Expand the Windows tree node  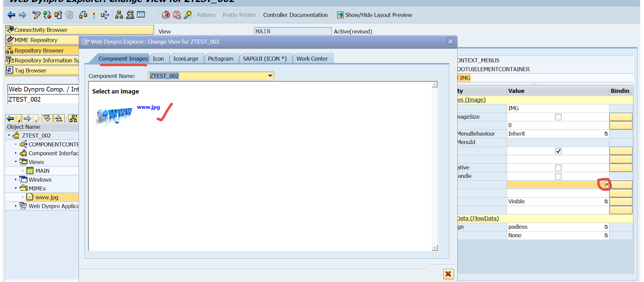pyautogui.click(x=16, y=179)
